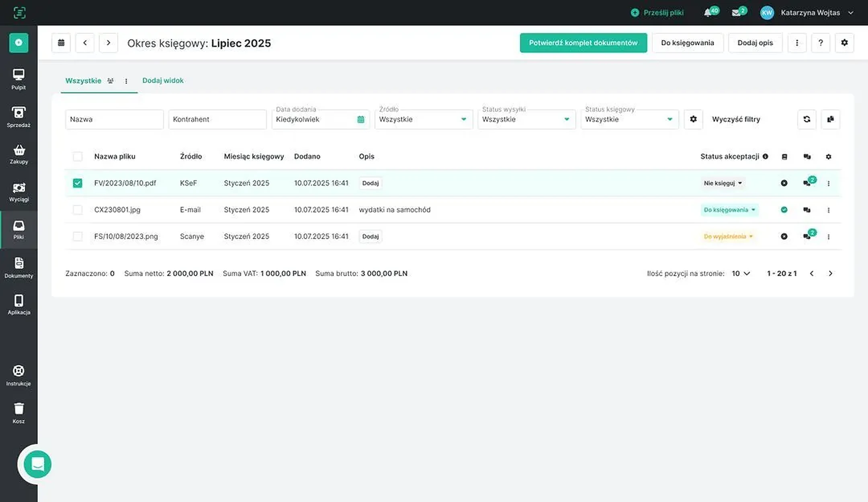The width and height of the screenshot is (868, 502).
Task: Click the icon button right of refresh
Action: click(x=830, y=119)
